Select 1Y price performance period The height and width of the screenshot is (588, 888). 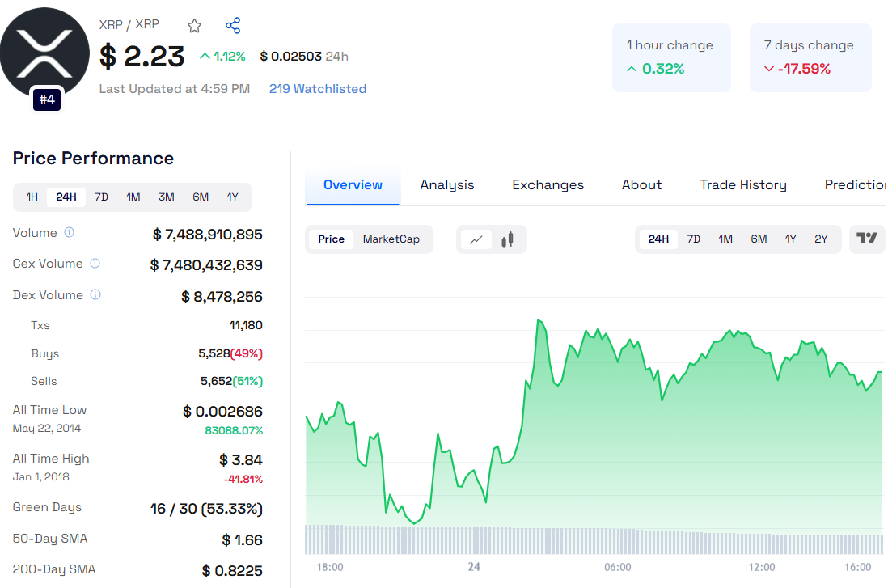[233, 197]
